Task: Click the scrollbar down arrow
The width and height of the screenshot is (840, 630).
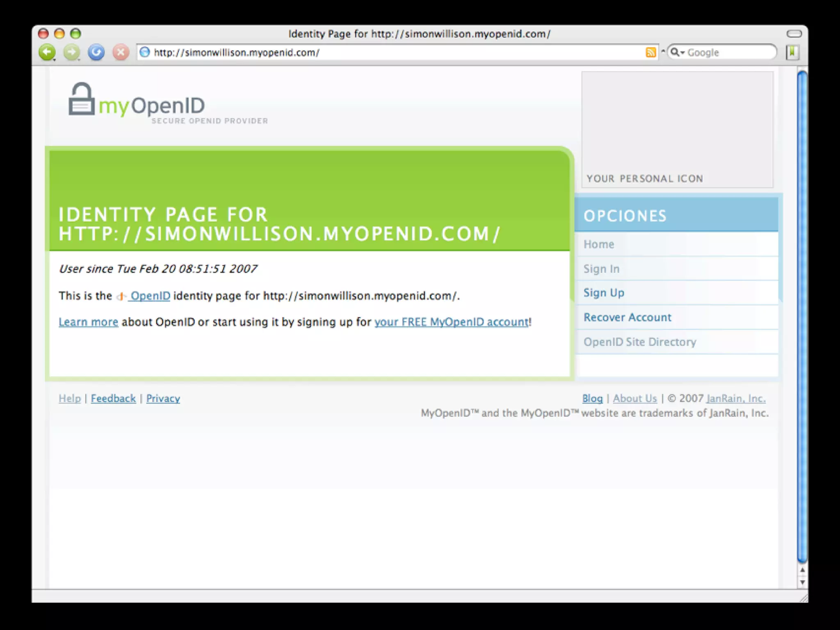Action: click(802, 582)
